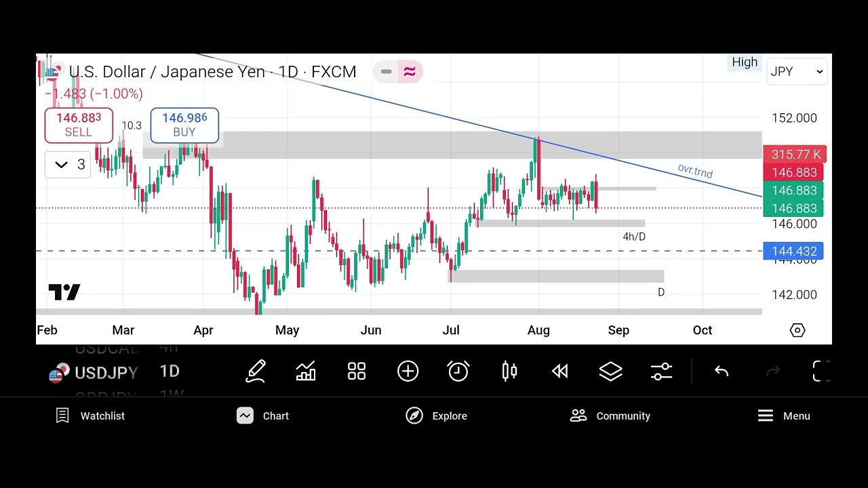The image size is (868, 488).
Task: Create an alert with the alarm clock icon
Action: (458, 371)
